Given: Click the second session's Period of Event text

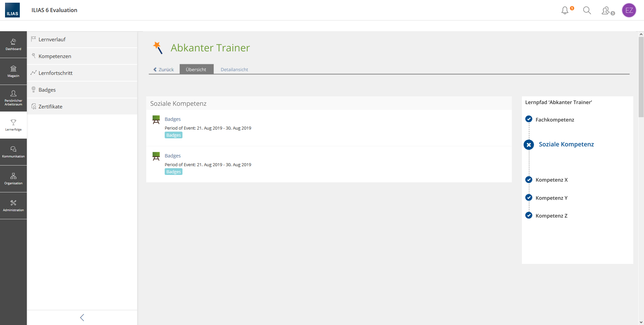Looking at the screenshot, I should (208, 165).
